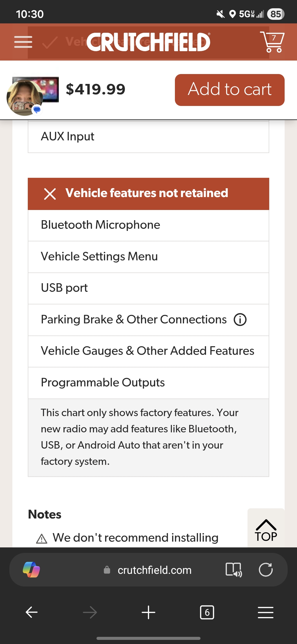
Task: Reload the crutchfield.com page
Action: pyautogui.click(x=266, y=570)
